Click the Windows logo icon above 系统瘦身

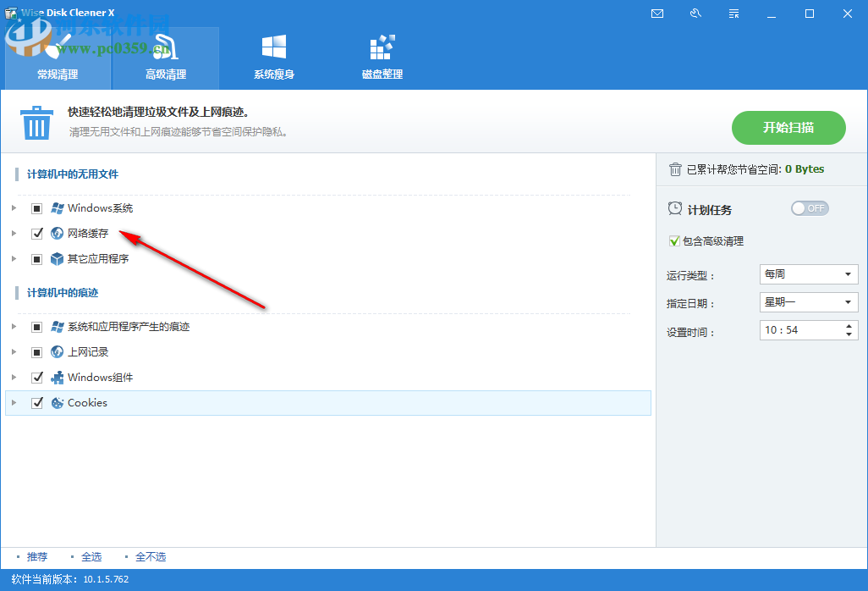(x=273, y=47)
